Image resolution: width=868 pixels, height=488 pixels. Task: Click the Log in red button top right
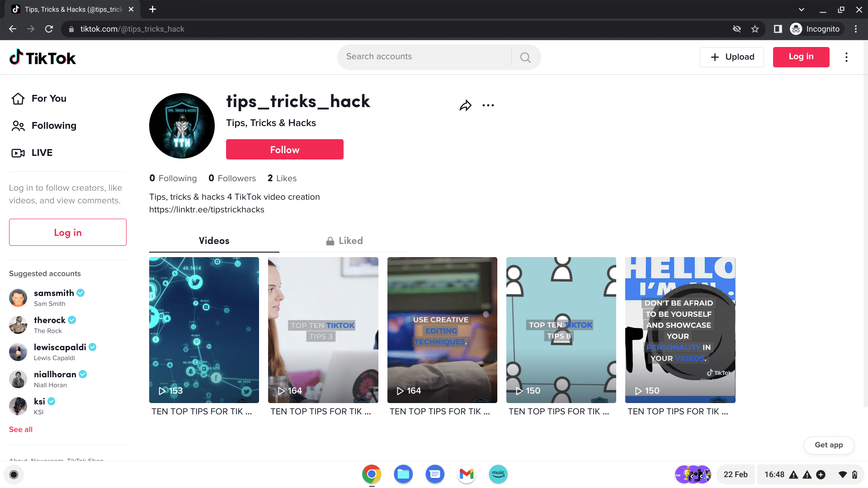(801, 56)
